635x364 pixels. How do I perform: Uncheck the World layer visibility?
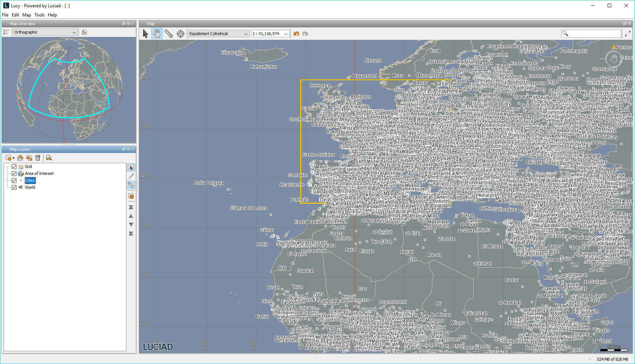[x=14, y=187]
